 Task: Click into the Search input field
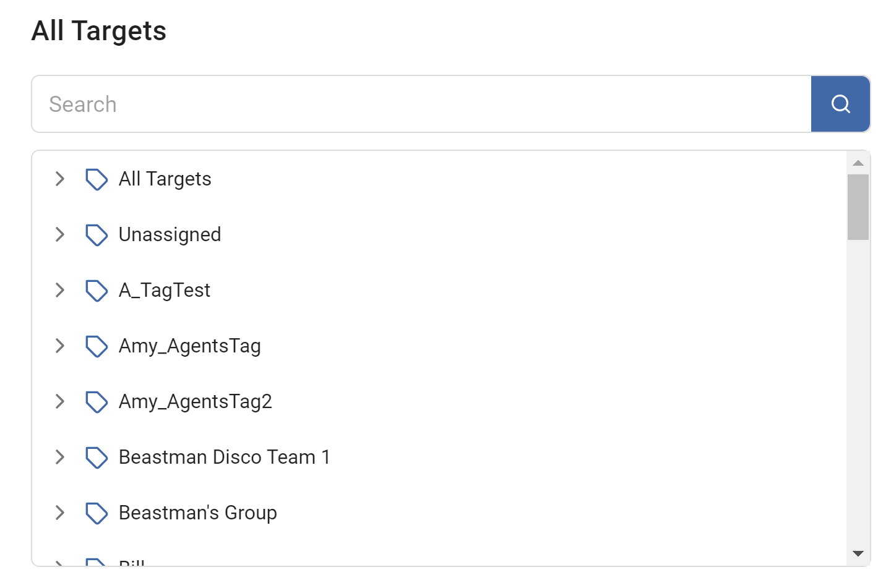421,104
